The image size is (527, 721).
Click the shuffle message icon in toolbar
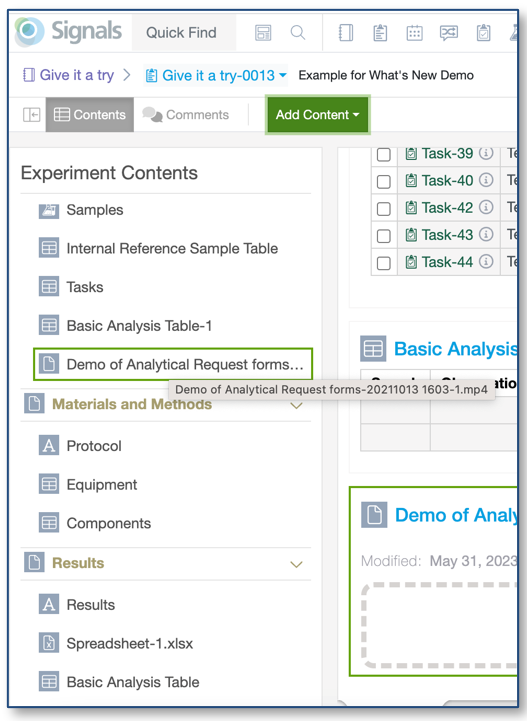coord(449,33)
